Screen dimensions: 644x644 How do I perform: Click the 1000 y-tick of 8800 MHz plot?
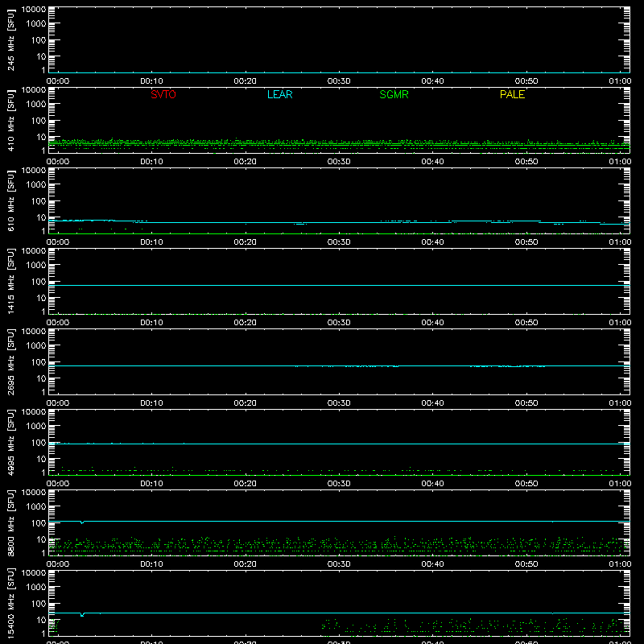[x=36, y=507]
